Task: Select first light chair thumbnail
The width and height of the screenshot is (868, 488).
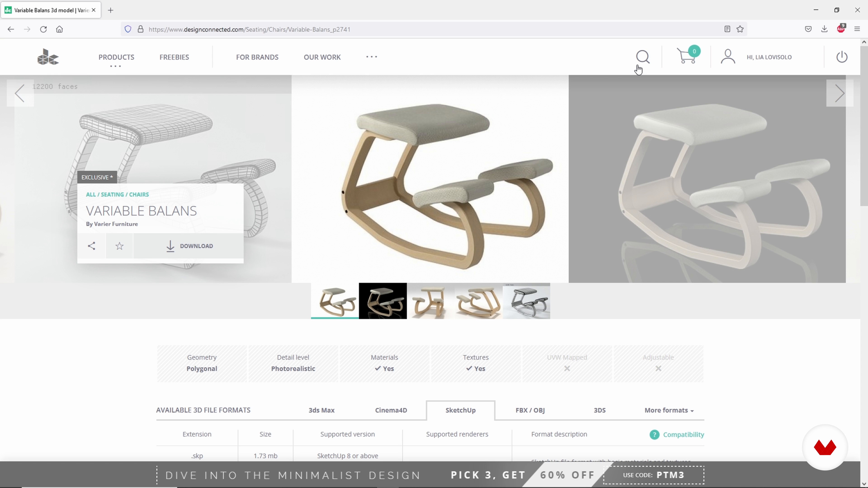Action: pos(335,301)
